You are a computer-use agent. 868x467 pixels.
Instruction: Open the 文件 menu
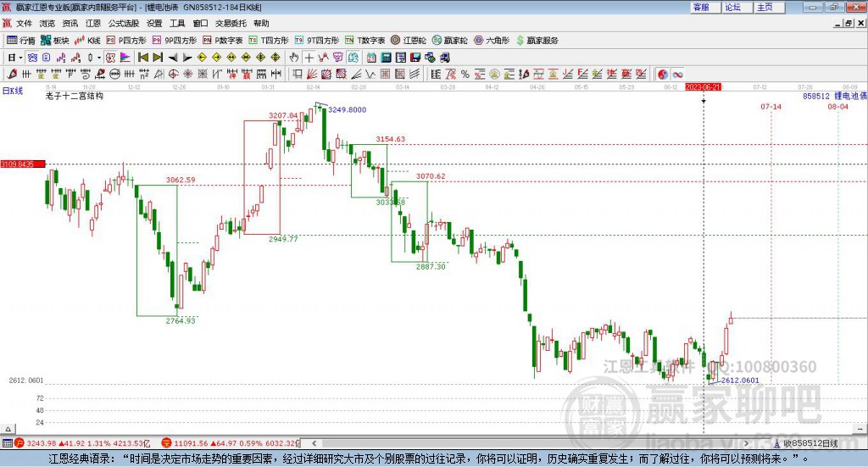coord(24,23)
